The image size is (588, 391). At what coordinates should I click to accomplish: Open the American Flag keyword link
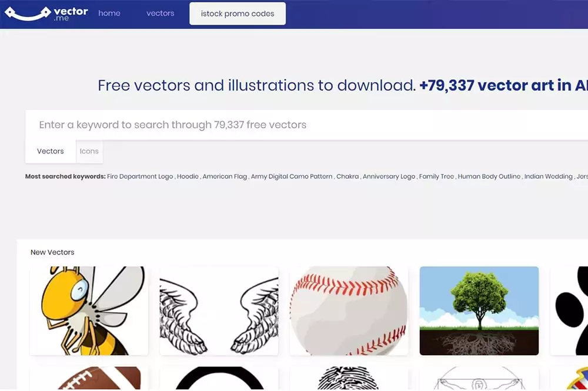(225, 176)
